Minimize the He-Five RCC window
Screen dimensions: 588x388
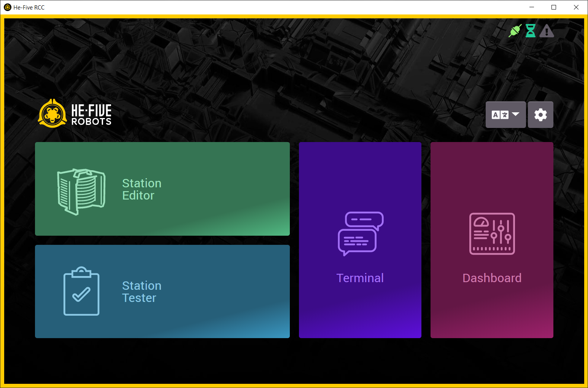pyautogui.click(x=532, y=7)
